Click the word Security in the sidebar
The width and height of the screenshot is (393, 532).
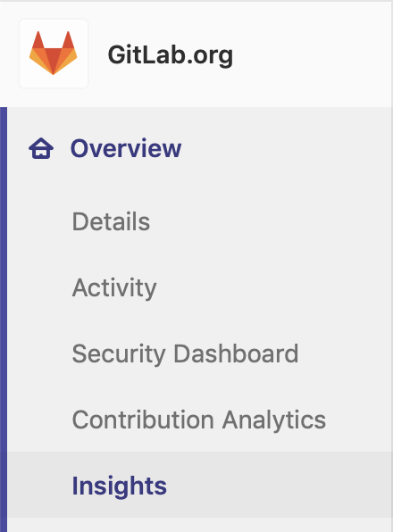click(119, 354)
